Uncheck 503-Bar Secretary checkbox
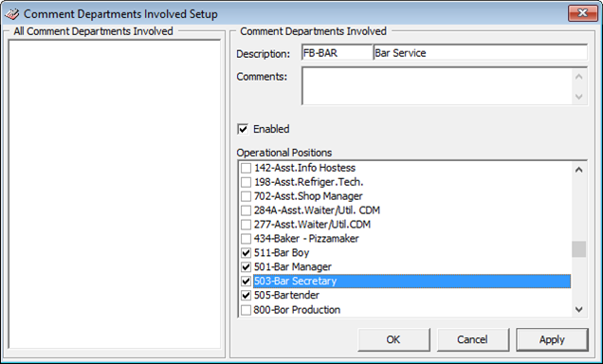This screenshot has width=603, height=364. coord(246,282)
